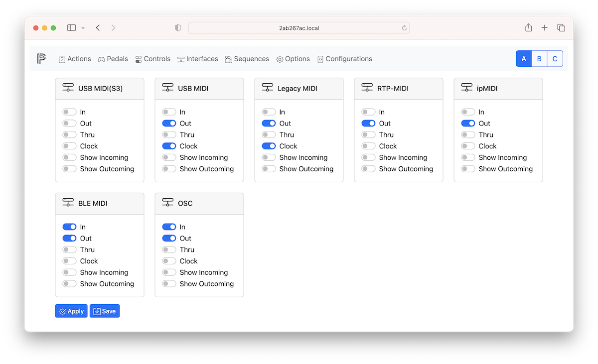598x364 pixels.
Task: Reload the page
Action: click(x=404, y=28)
